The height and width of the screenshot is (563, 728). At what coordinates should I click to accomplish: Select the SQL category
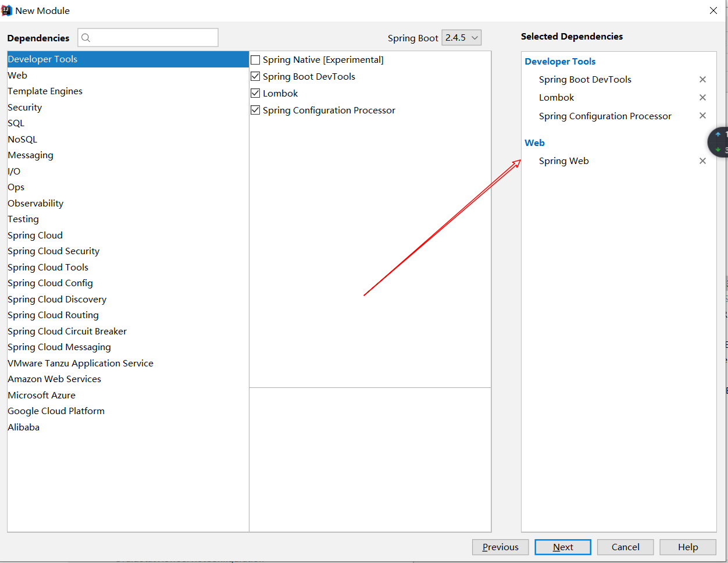coord(128,123)
